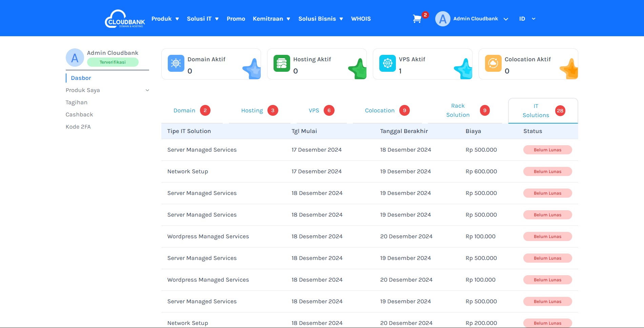Click the Admin Cloudbank avatar in header
The height and width of the screenshot is (328, 644).
click(x=443, y=19)
